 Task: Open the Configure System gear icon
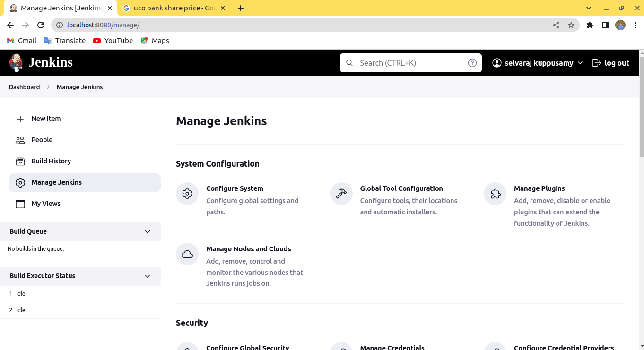[x=187, y=193]
